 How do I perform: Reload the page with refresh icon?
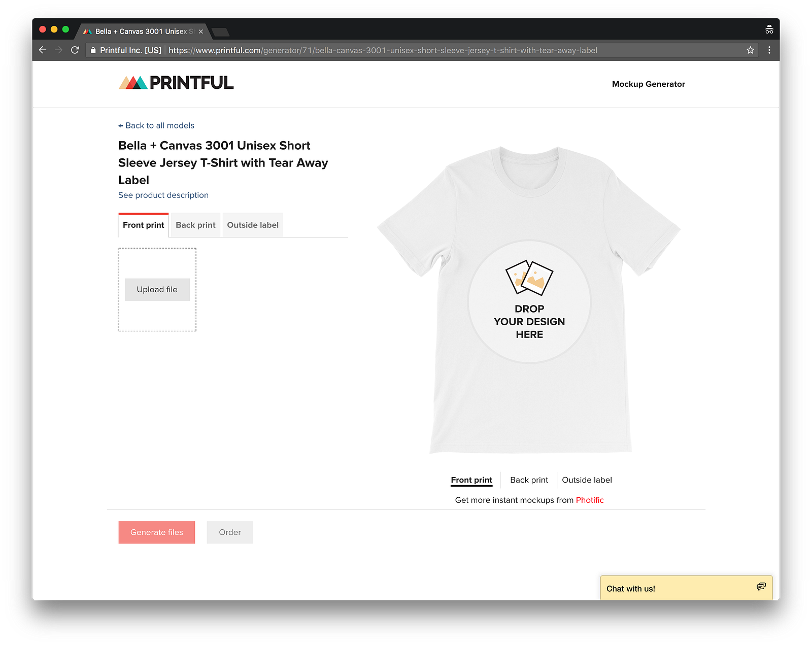point(75,50)
